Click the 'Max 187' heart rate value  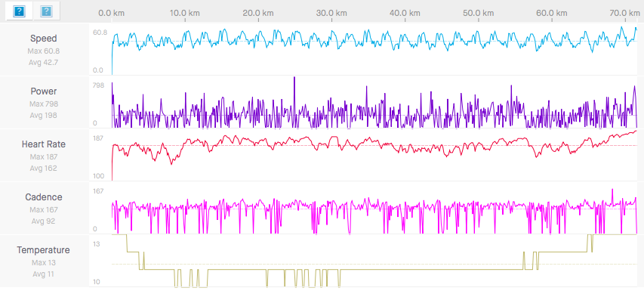click(x=44, y=157)
